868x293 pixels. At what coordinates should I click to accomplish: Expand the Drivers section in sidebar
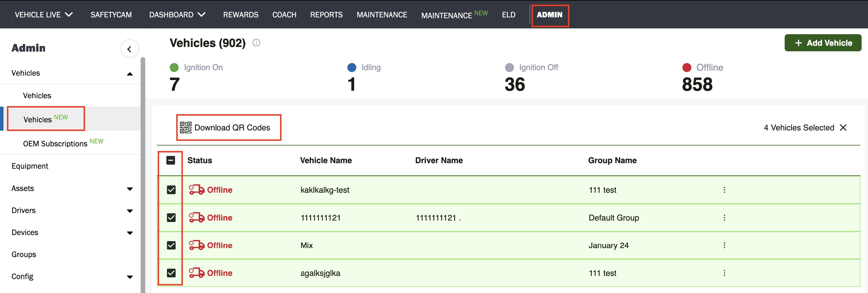coord(130,211)
